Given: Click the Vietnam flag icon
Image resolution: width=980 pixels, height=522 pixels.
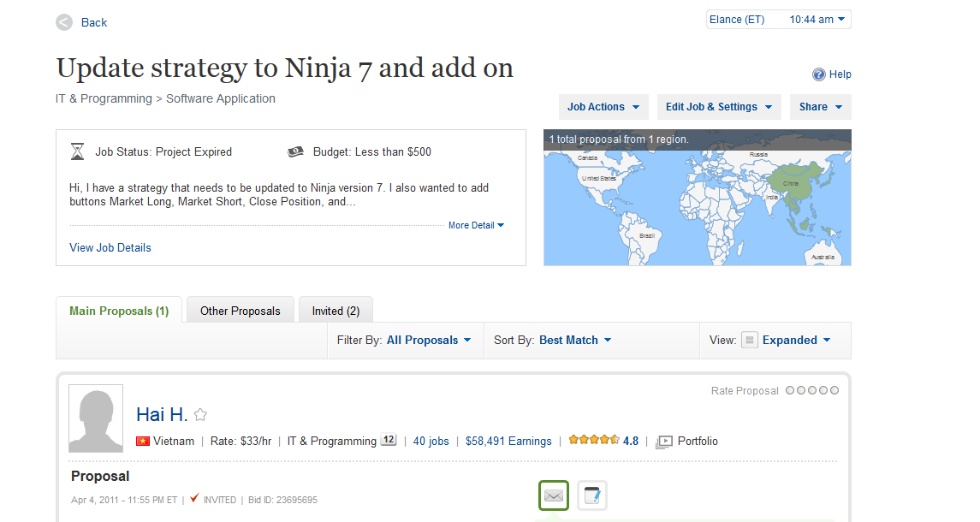Looking at the screenshot, I should pos(142,442).
